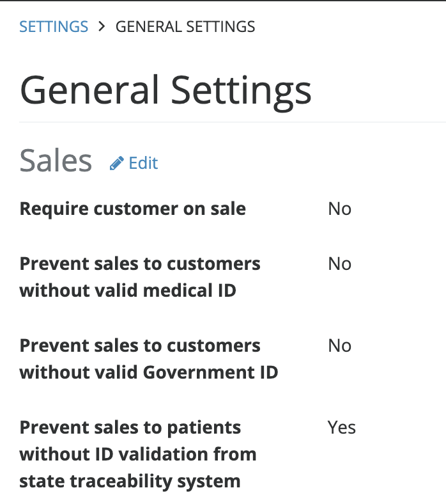
Task: Click the breadcrumb chevron separator arrow
Action: click(x=102, y=27)
